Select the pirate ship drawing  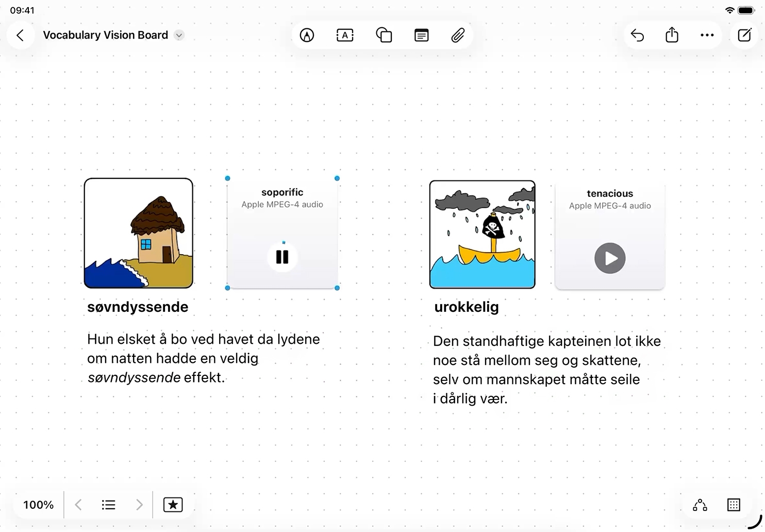pos(482,235)
